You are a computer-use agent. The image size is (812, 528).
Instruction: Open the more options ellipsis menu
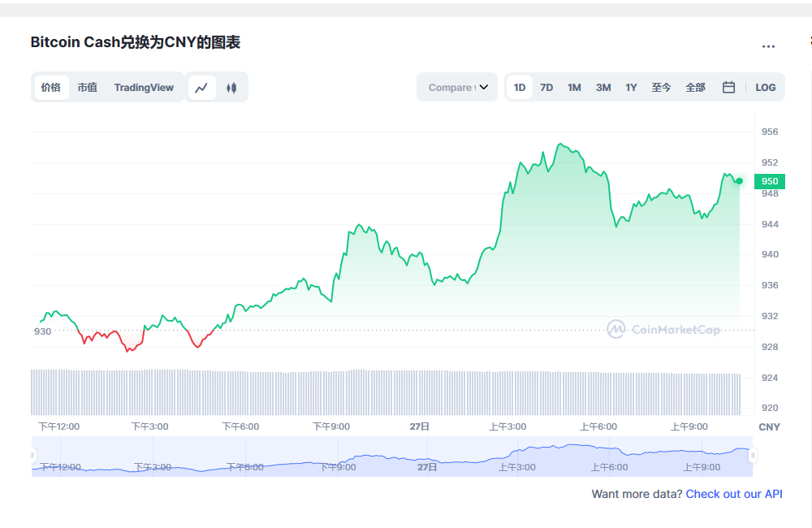coord(768,46)
